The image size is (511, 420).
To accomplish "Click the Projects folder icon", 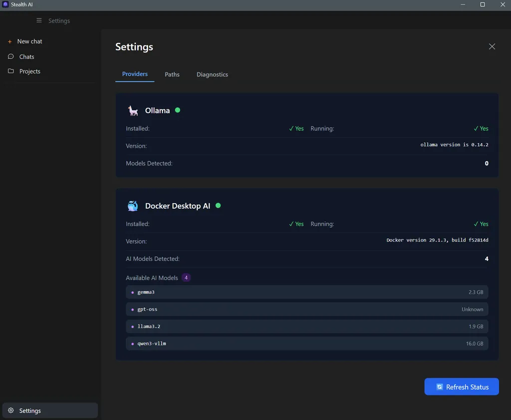I will coord(11,71).
